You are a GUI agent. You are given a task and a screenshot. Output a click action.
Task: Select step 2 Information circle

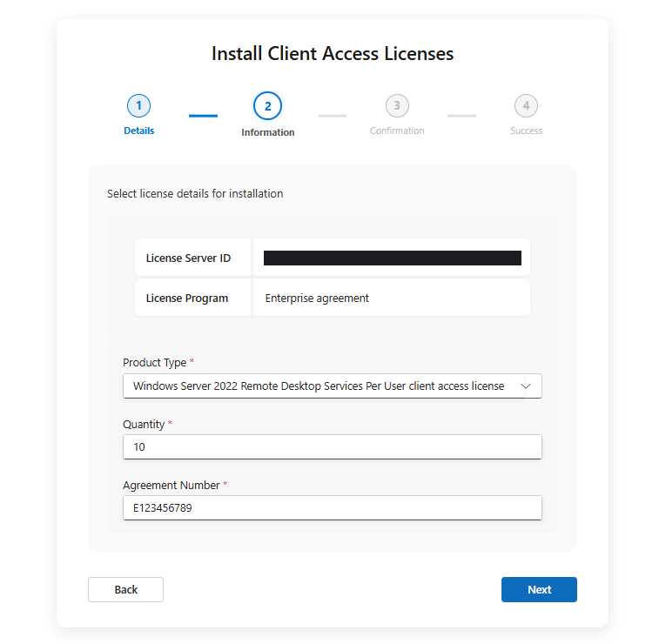(x=267, y=105)
